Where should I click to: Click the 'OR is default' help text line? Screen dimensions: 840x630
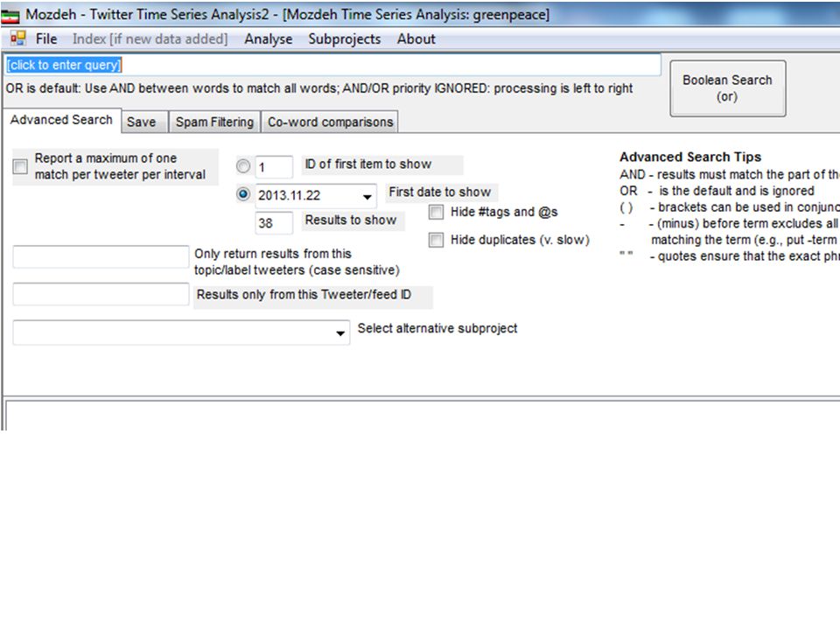319,88
